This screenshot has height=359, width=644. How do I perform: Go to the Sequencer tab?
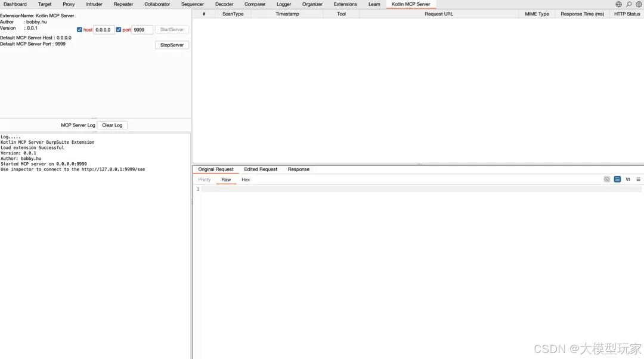coord(193,4)
